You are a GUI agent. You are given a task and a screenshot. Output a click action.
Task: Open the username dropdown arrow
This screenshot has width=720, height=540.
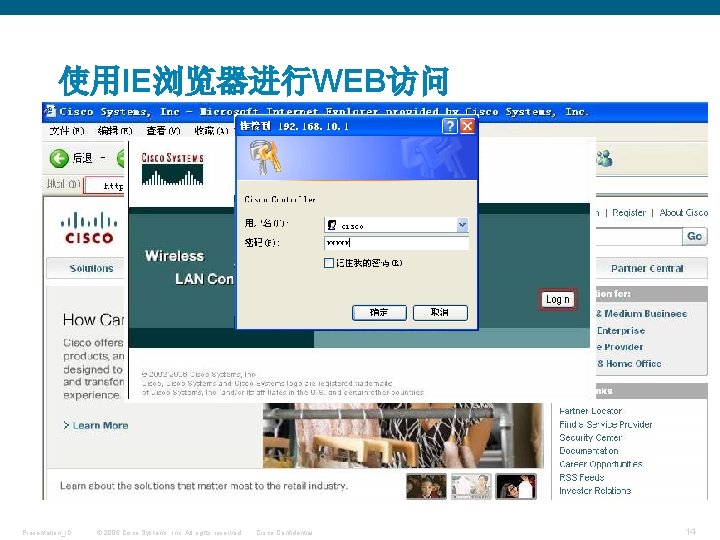[x=462, y=225]
